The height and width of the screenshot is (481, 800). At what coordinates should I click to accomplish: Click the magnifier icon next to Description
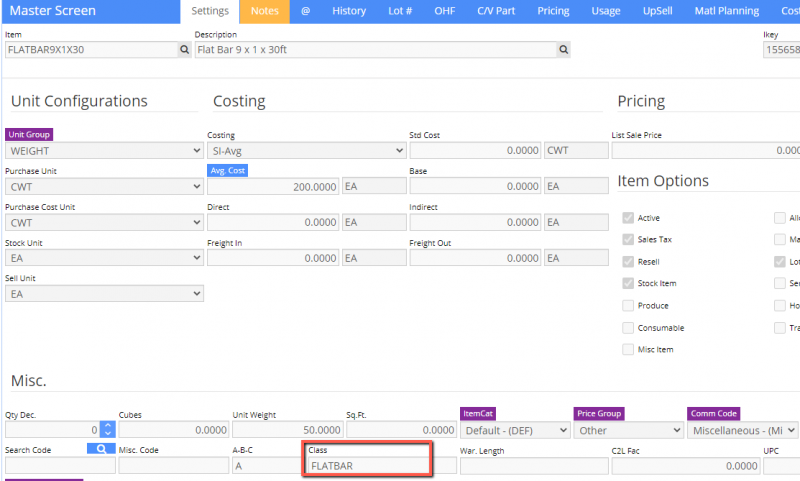[x=563, y=49]
